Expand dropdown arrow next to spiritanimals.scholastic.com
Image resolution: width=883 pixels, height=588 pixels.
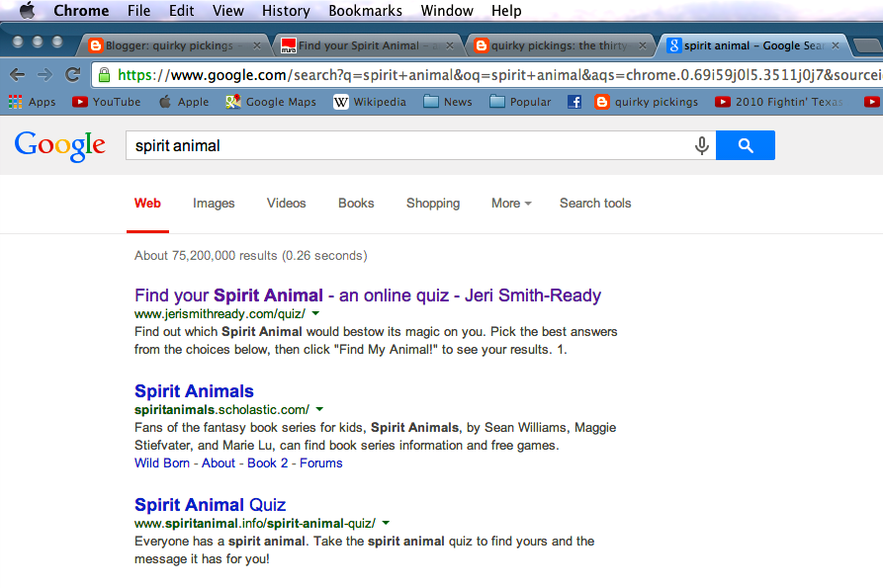click(x=319, y=409)
